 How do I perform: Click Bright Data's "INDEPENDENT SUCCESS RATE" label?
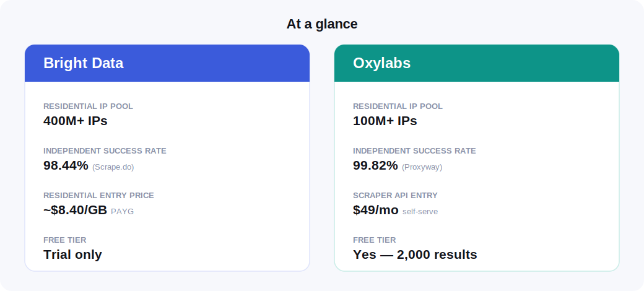click(x=105, y=151)
